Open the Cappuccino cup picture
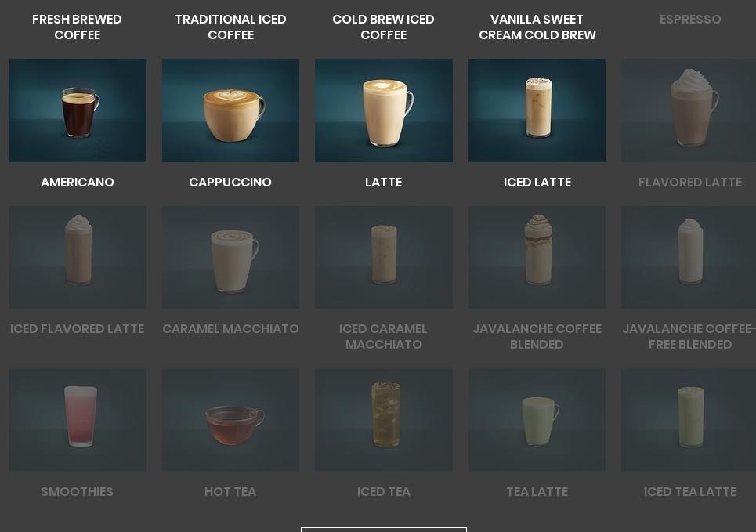Viewport: 756px width, 532px height. (x=230, y=110)
